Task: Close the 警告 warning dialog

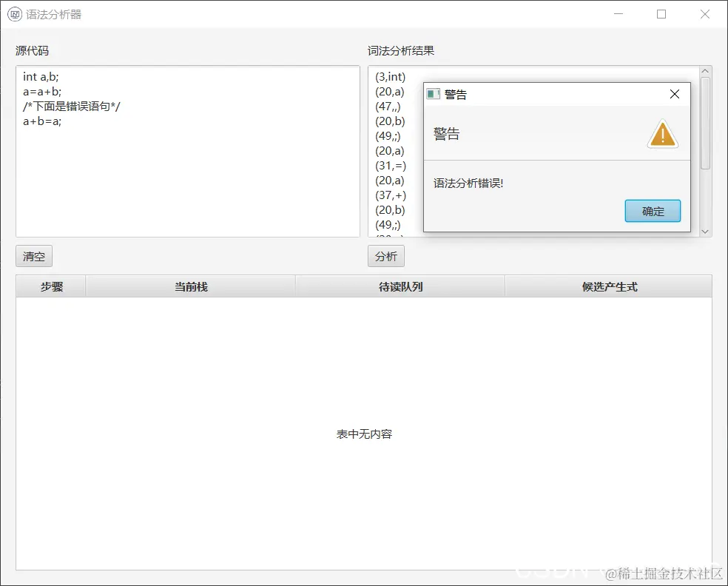Action: coord(674,94)
